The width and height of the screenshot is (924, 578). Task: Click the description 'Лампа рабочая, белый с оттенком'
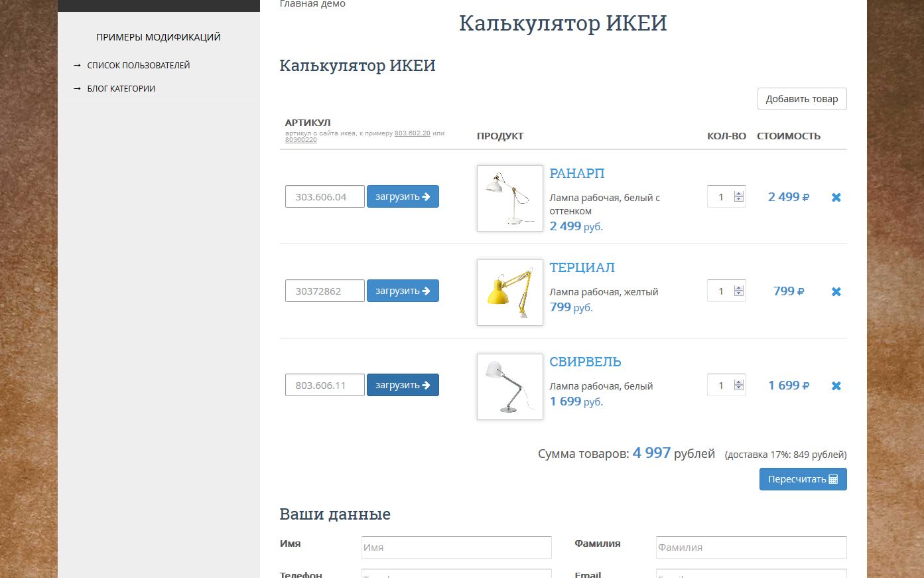point(605,204)
